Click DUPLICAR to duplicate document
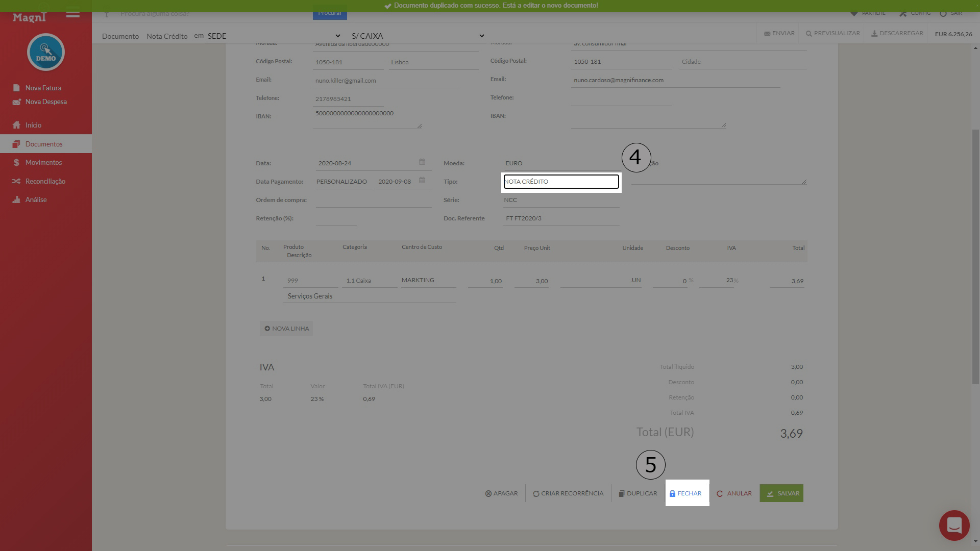Screen dimensions: 980x551 [x=638, y=493]
